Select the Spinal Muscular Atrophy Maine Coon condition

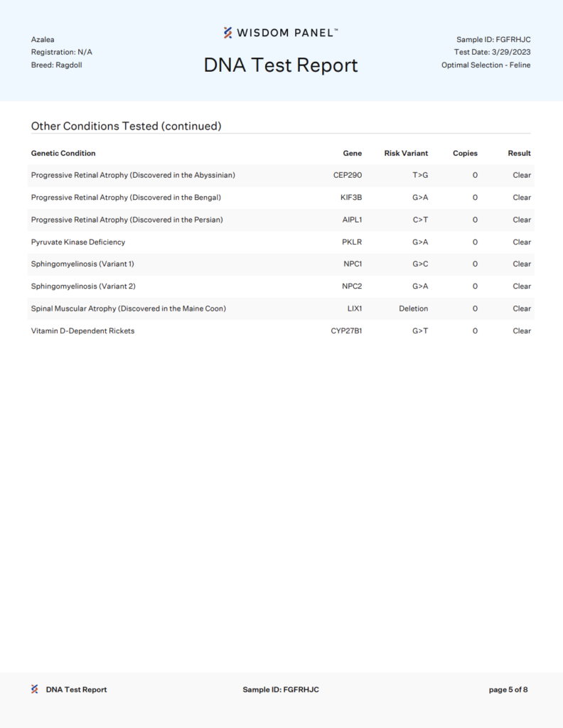(x=129, y=309)
